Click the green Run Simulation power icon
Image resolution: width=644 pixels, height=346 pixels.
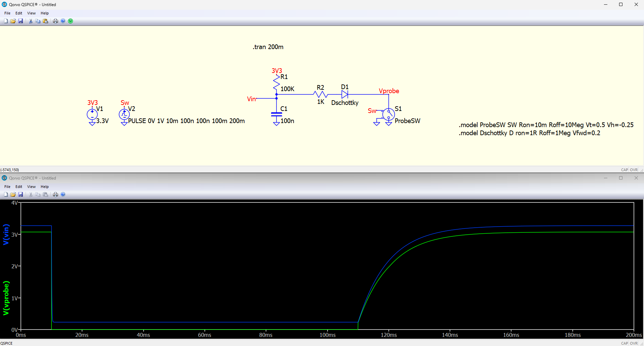tap(71, 21)
